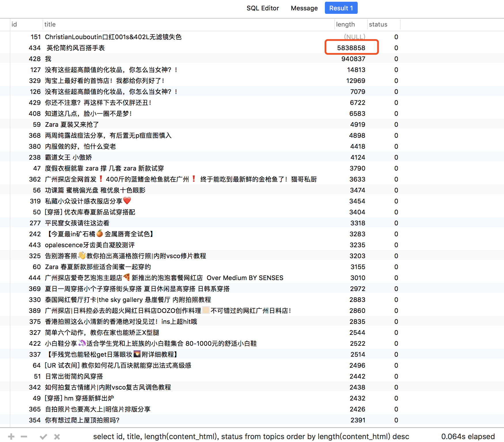Select the id cell 362
Image resolution: width=504 pixels, height=442 pixels.
click(x=35, y=179)
